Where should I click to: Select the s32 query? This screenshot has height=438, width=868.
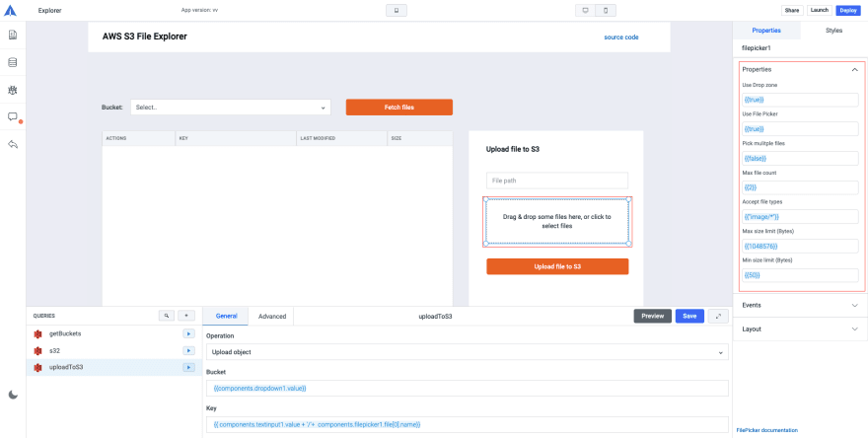(54, 350)
